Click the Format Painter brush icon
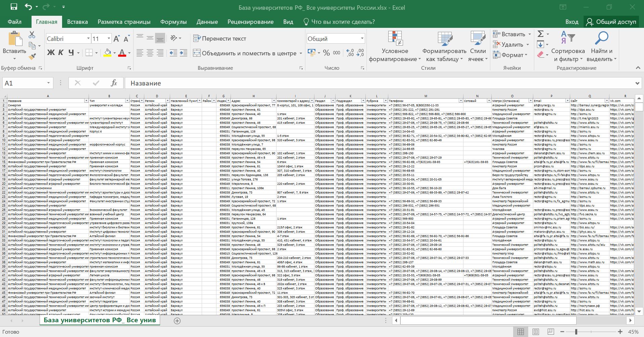Screen dimensions: 644x337 pos(32,57)
